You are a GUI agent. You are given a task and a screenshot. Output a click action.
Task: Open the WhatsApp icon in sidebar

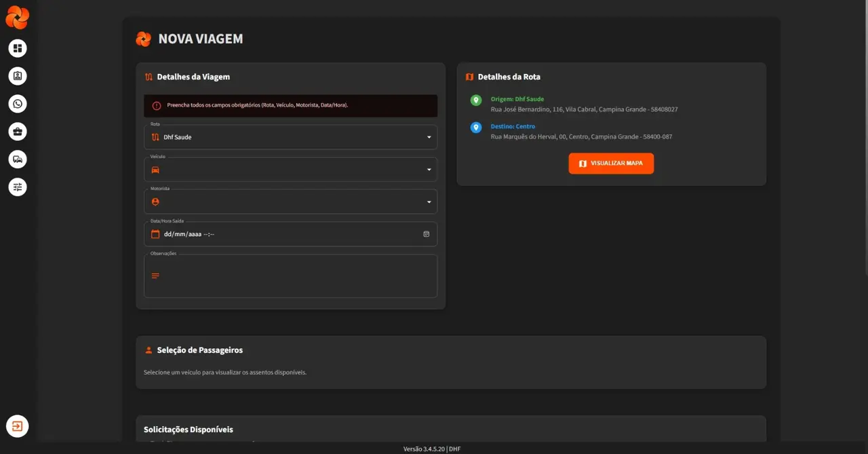pyautogui.click(x=18, y=104)
